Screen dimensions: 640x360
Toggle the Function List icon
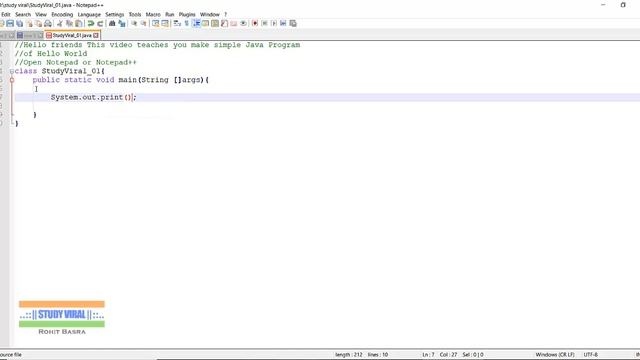224,24
